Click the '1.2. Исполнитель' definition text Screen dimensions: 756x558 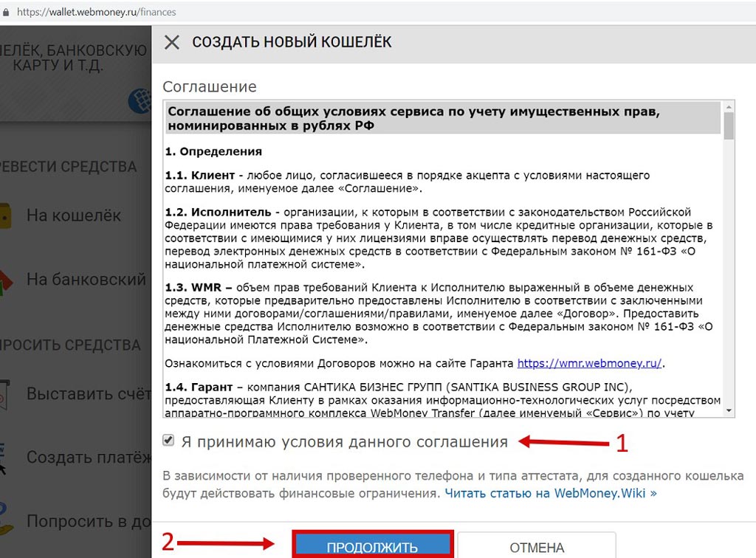[x=439, y=238]
